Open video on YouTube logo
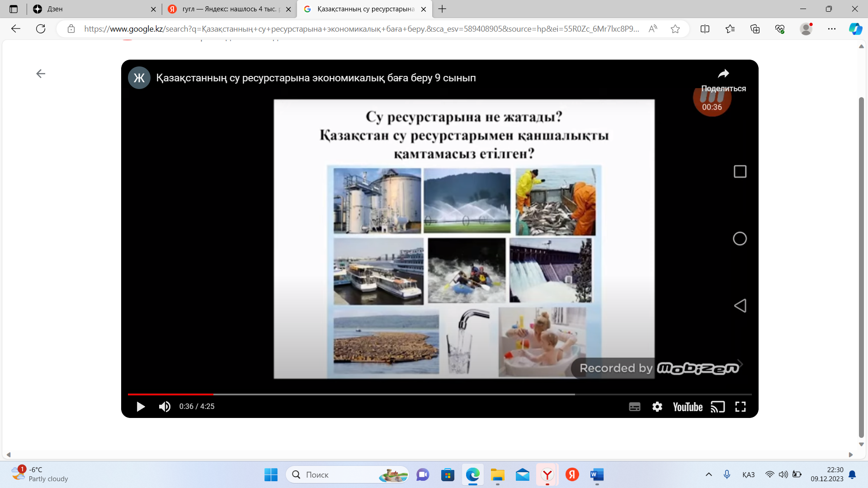This screenshot has height=488, width=868. 687,407
